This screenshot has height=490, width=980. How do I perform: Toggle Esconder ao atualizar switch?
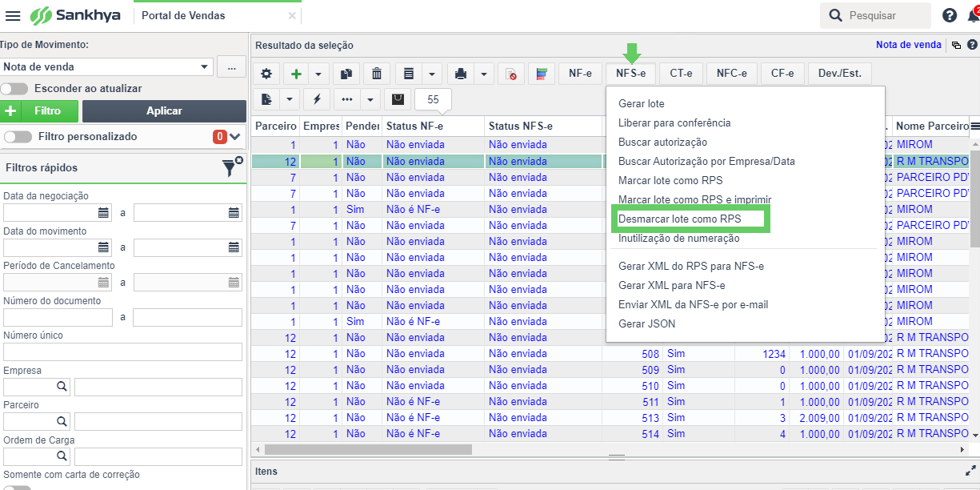point(15,88)
